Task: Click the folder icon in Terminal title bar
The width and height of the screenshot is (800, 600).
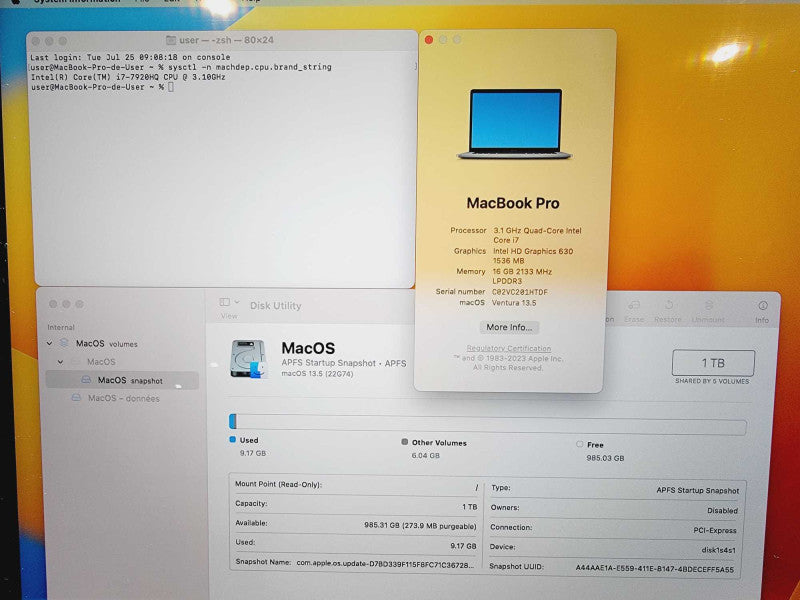Action: tap(171, 40)
